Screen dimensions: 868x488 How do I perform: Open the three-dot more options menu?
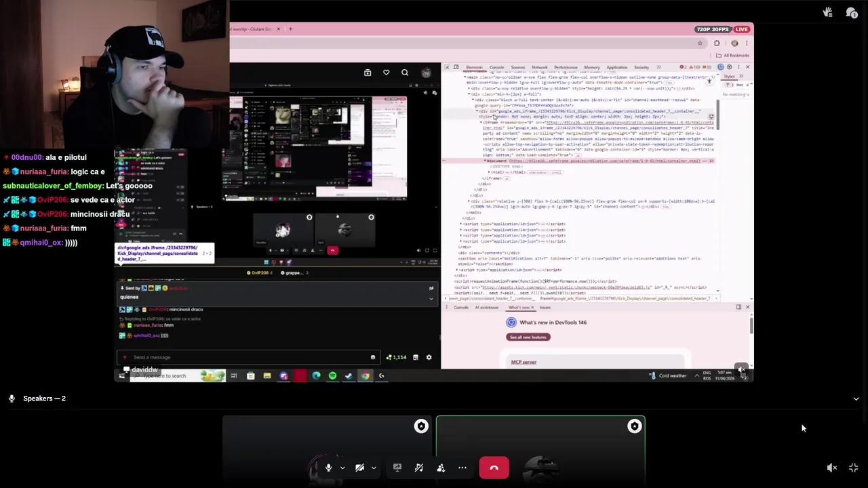(x=462, y=468)
